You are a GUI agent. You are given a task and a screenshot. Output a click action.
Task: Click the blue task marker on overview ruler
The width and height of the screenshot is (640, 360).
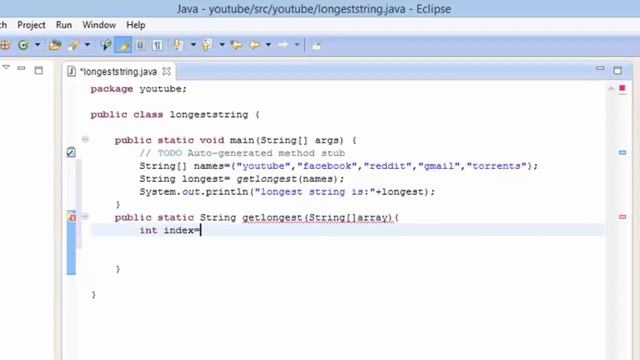pyautogui.click(x=622, y=152)
